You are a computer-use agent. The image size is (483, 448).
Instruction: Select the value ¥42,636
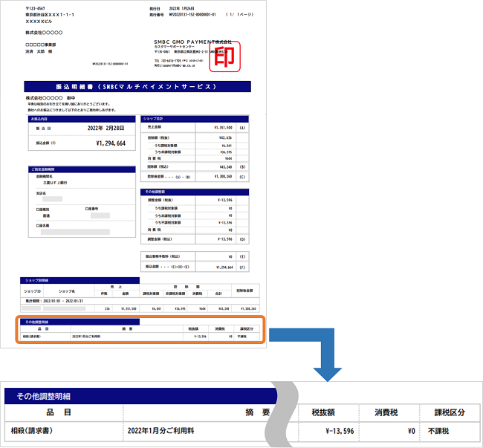click(225, 137)
